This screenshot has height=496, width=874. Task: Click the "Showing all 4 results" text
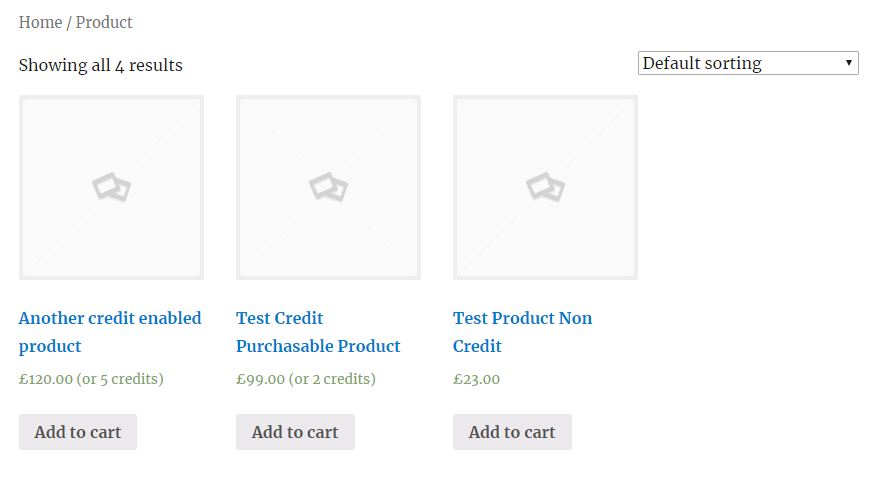[100, 65]
